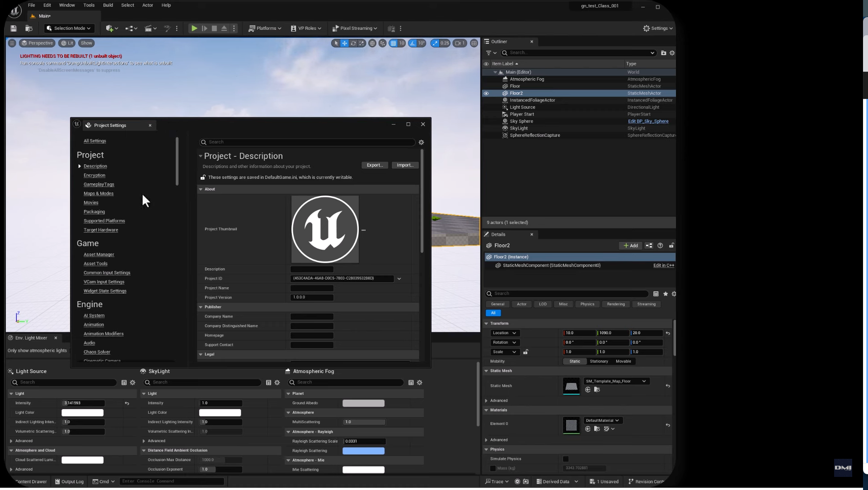The width and height of the screenshot is (868, 490).
Task: Click the Eject button in play controls
Action: [x=224, y=28]
